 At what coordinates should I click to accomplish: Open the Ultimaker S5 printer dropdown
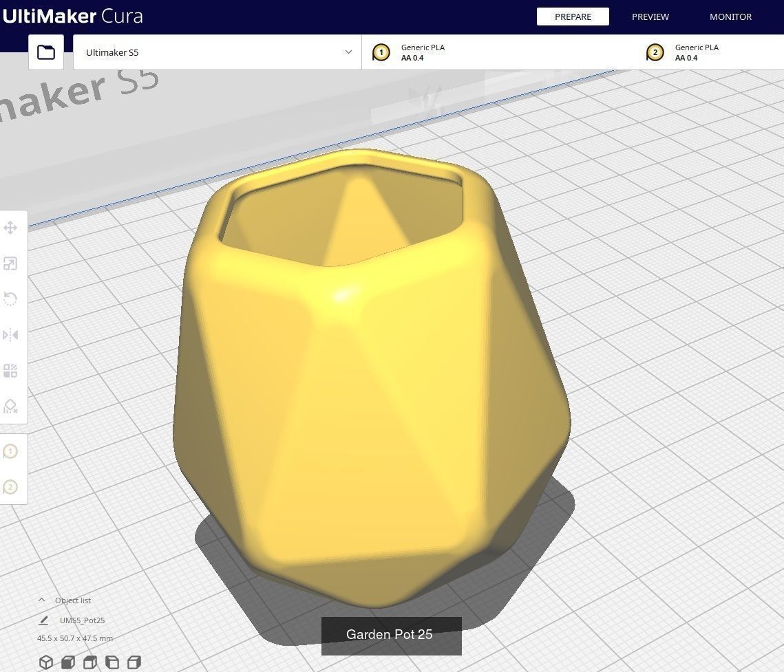pyautogui.click(x=218, y=52)
